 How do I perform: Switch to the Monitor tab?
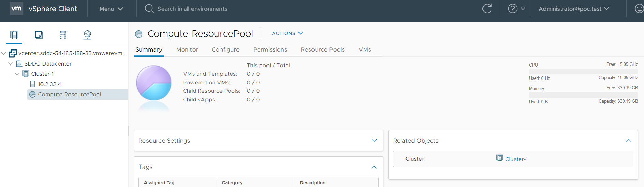pyautogui.click(x=187, y=49)
